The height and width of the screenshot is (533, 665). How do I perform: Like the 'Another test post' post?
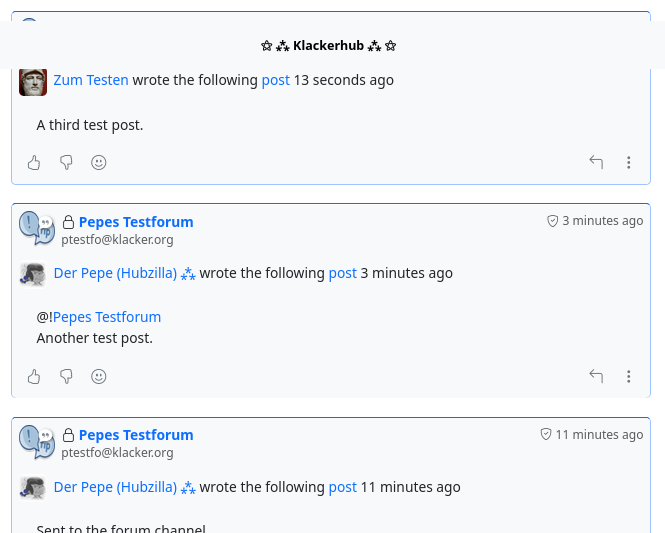point(34,376)
